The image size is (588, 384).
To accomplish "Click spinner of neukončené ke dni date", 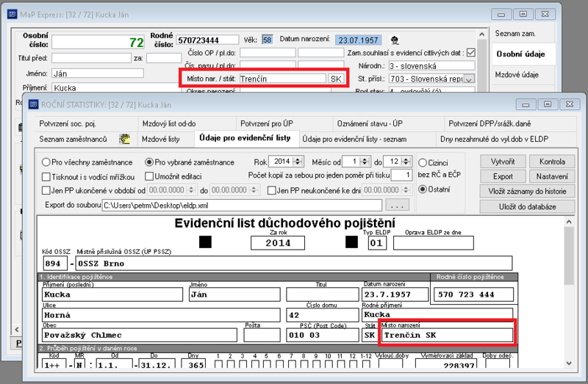I will point(406,190).
